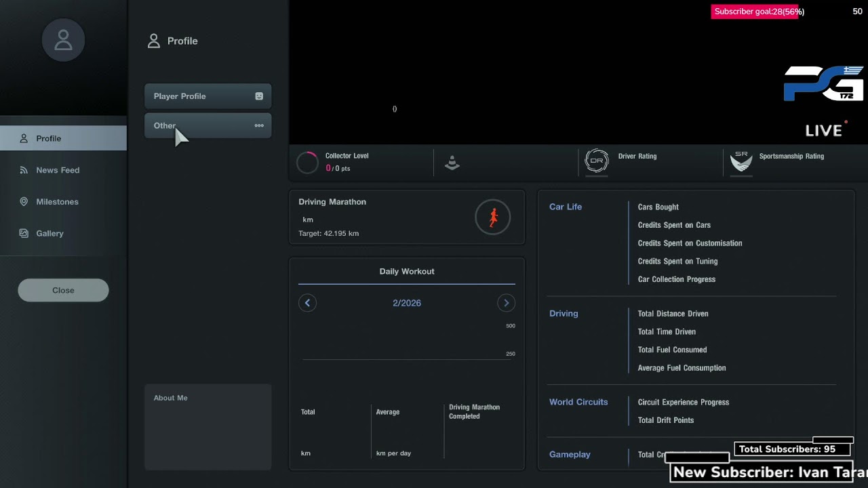
Task: Click the Driving Marathon Completed label
Action: 474,412
